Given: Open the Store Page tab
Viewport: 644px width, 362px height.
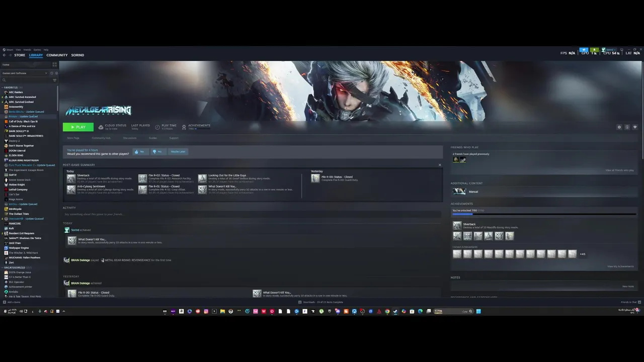Looking at the screenshot, I should (73, 138).
